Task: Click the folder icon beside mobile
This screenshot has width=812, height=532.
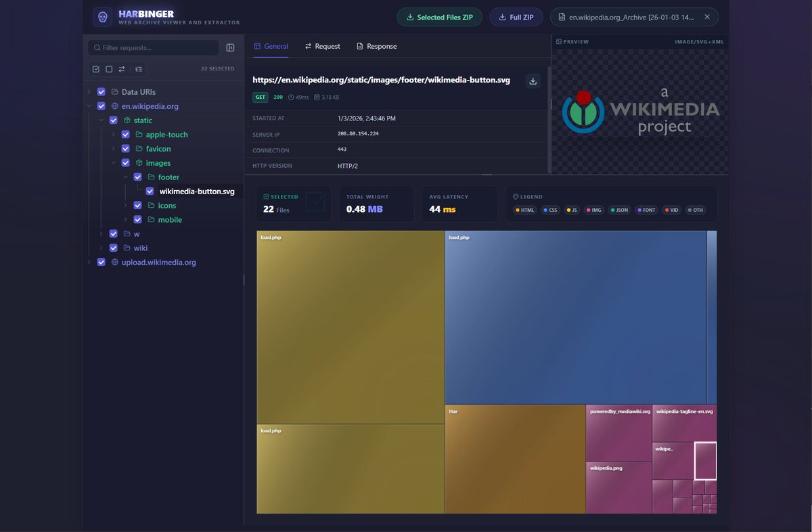Action: (151, 220)
